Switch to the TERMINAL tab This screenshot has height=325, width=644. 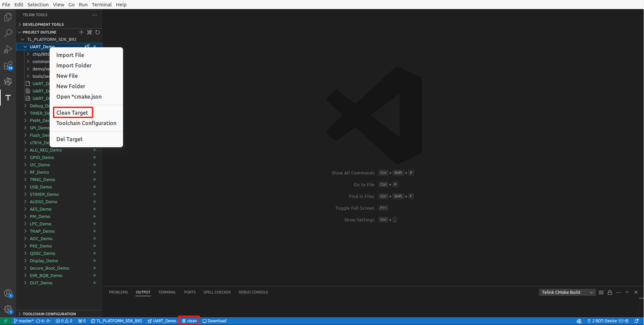coord(167,292)
